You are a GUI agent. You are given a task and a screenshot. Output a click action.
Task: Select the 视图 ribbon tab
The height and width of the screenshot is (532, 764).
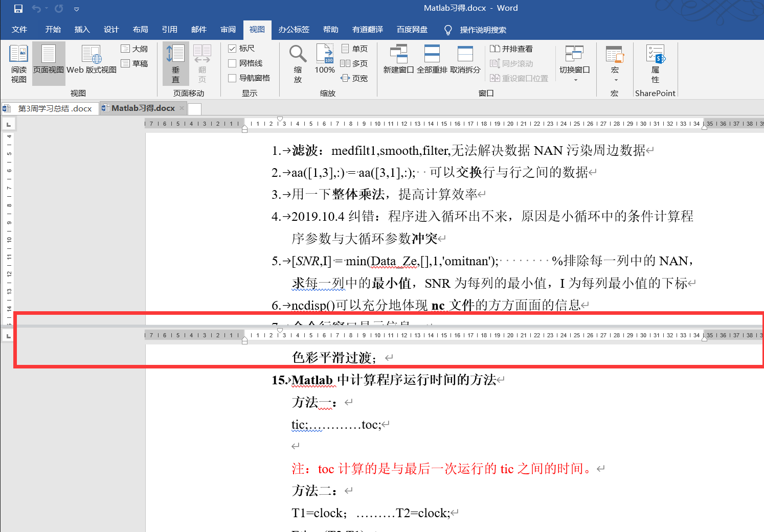257,30
